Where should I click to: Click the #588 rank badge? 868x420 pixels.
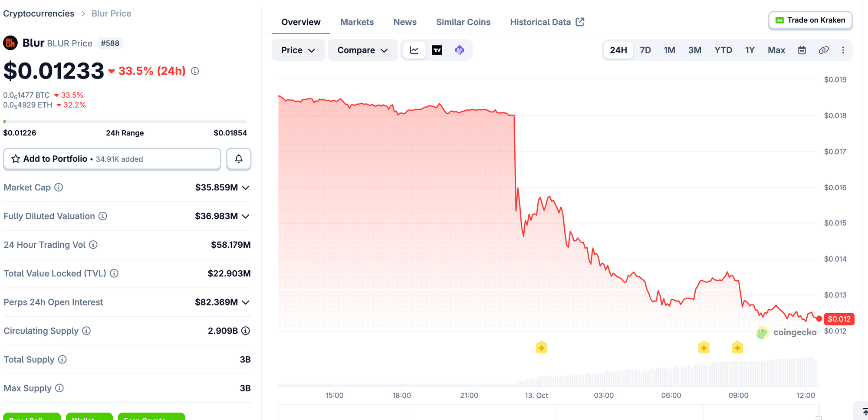(x=110, y=43)
